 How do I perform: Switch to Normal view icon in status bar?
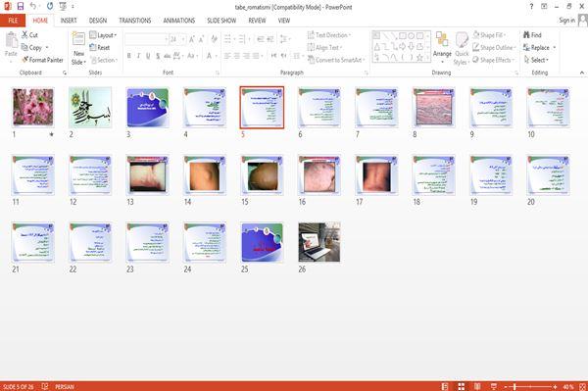[x=445, y=386]
